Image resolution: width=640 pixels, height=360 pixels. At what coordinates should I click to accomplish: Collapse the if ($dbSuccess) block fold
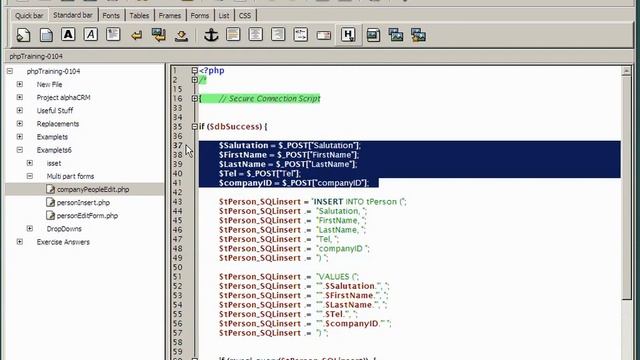(195, 127)
